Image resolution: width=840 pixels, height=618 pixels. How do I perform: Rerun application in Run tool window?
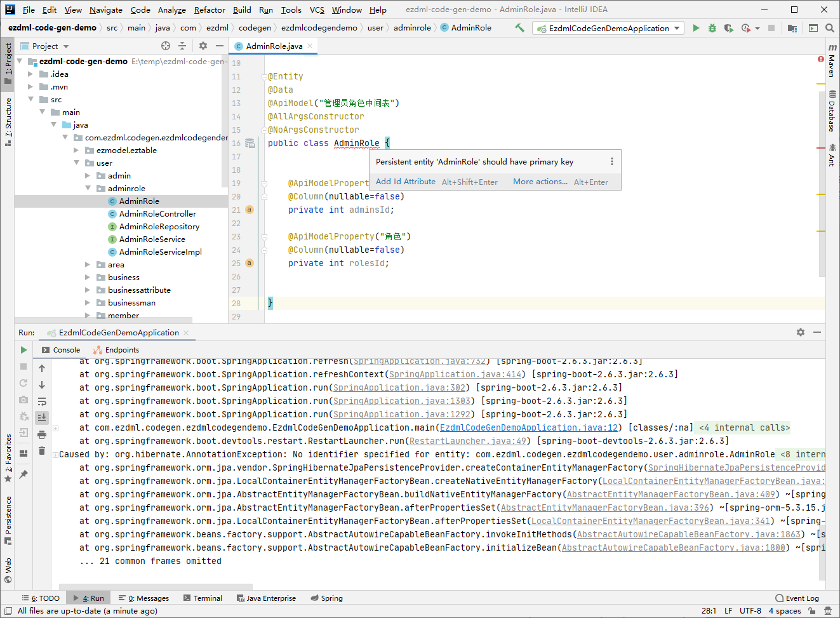tap(23, 350)
